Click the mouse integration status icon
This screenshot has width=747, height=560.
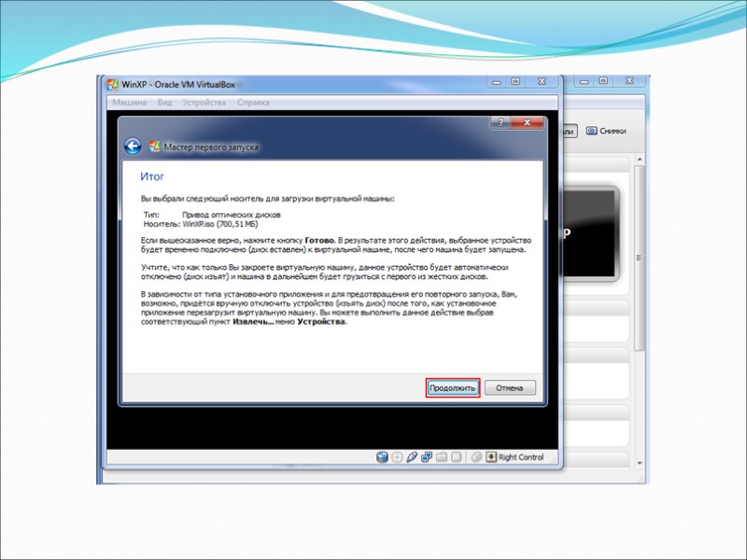click(476, 457)
